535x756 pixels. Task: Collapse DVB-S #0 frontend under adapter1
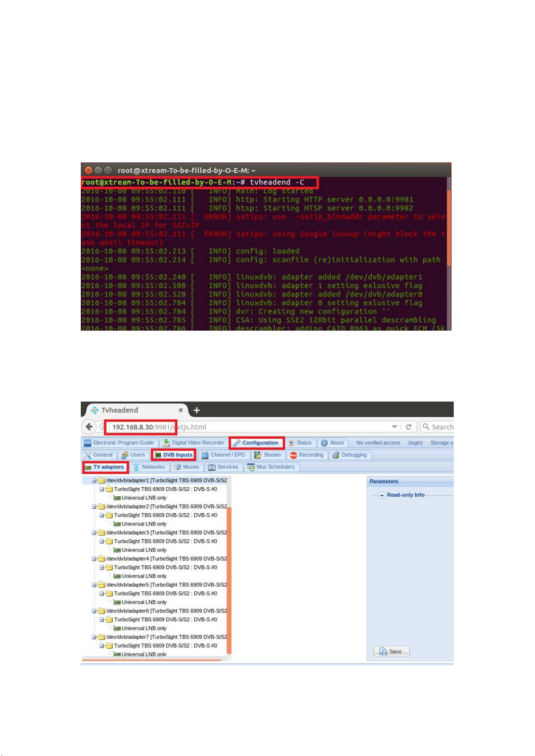pyautogui.click(x=102, y=489)
